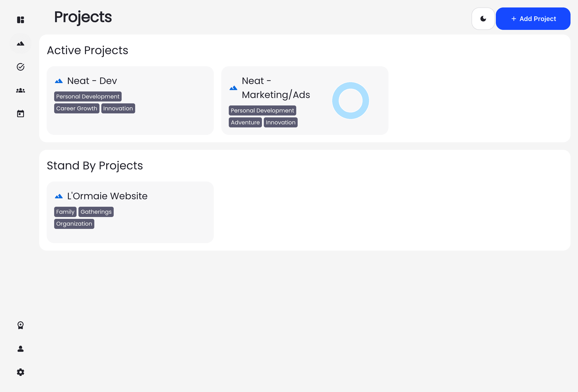
Task: Click the Teams people icon in sidebar
Action: click(x=20, y=90)
